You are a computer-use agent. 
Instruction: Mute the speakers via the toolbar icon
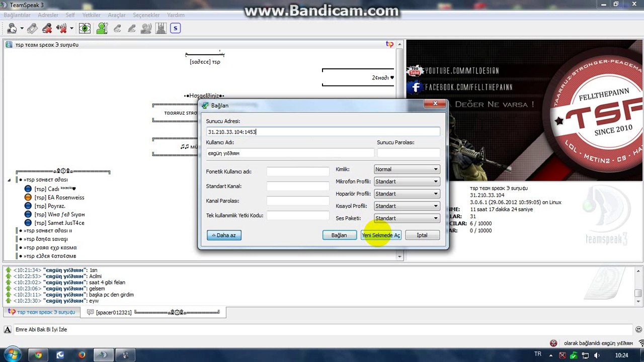[x=61, y=29]
